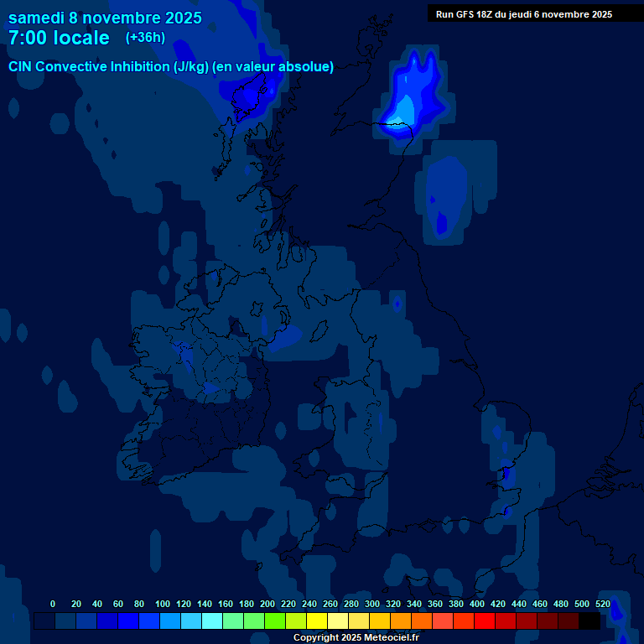Viewport: 644px width, 644px height.
Task: Click the 7:00 locale time label
Action: tap(59, 38)
